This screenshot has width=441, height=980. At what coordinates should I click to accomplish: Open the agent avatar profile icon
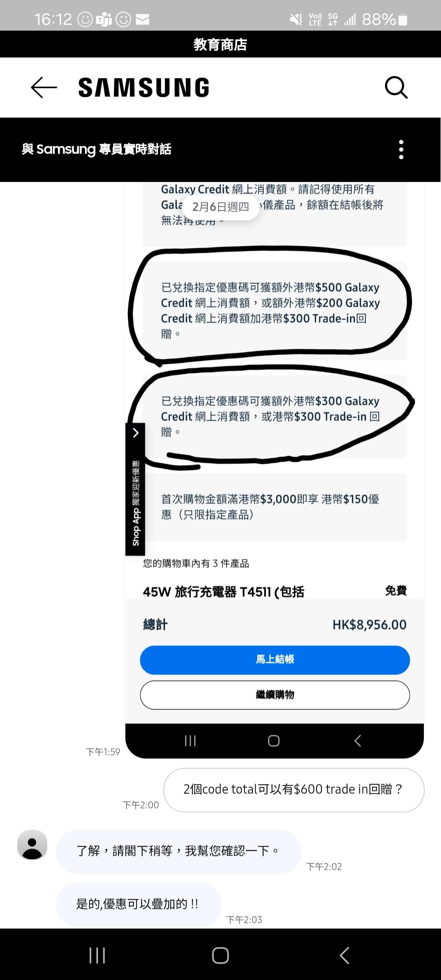point(32,844)
